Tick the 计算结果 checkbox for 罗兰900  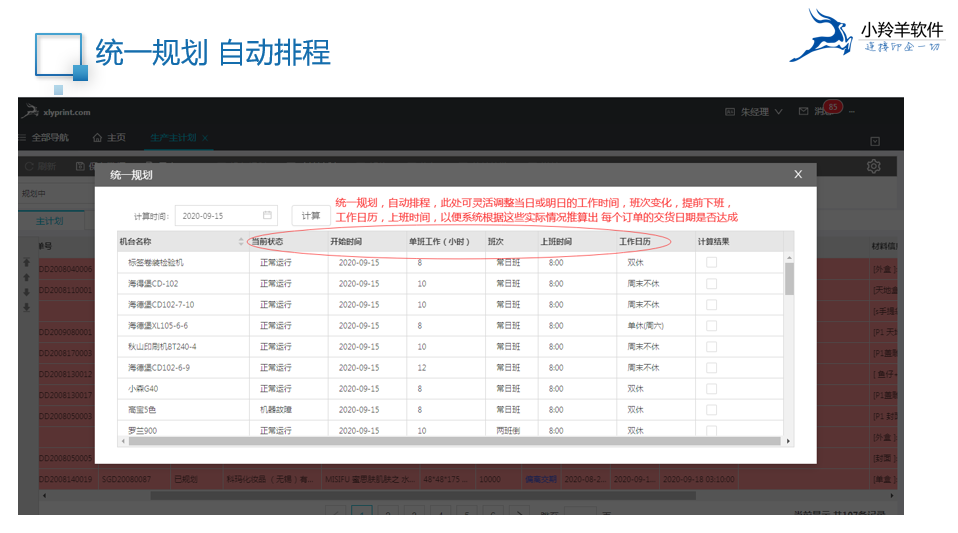[711, 430]
